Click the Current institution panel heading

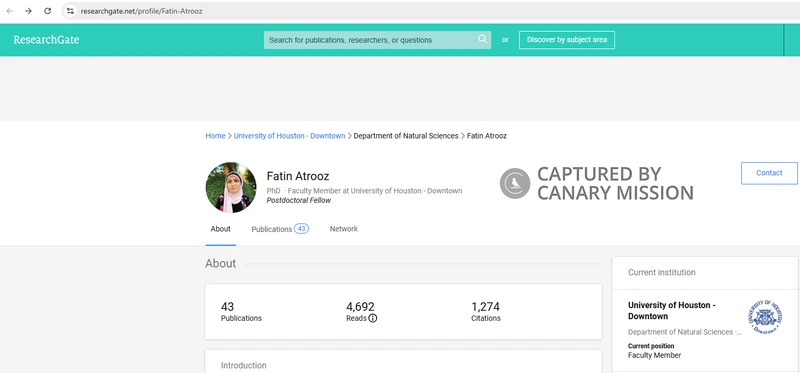pyautogui.click(x=662, y=272)
